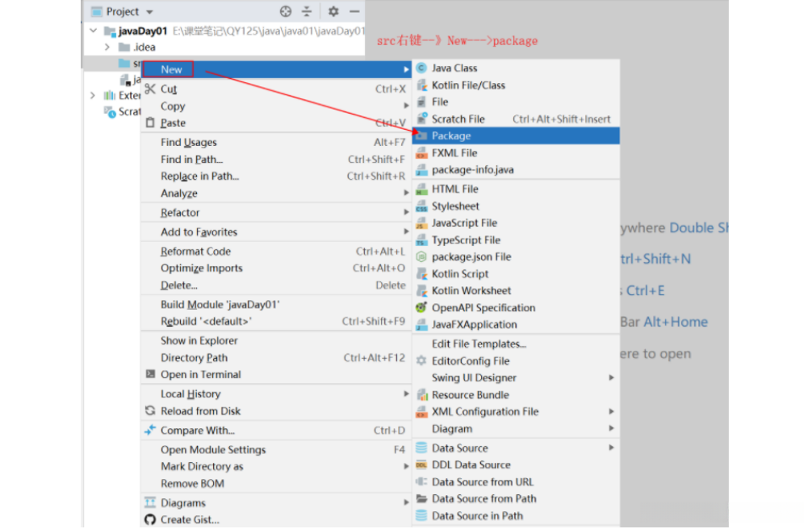This screenshot has width=812, height=529.
Task: Expand the External Libraries node
Action: pos(93,95)
